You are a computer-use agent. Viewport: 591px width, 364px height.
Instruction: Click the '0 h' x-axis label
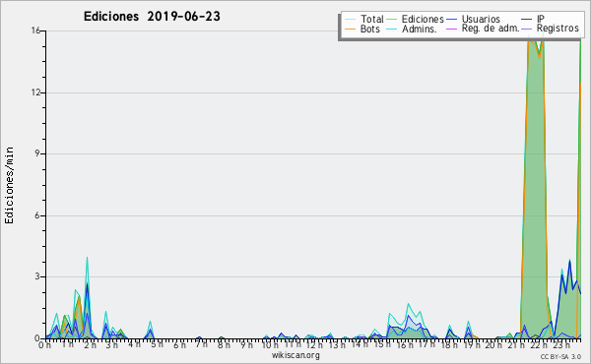pos(44,344)
